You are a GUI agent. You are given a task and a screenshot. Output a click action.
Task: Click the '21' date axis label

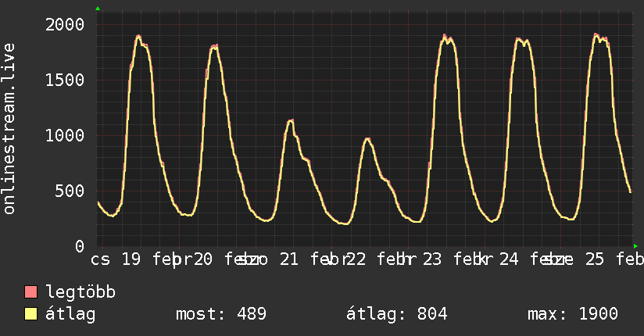click(x=288, y=259)
